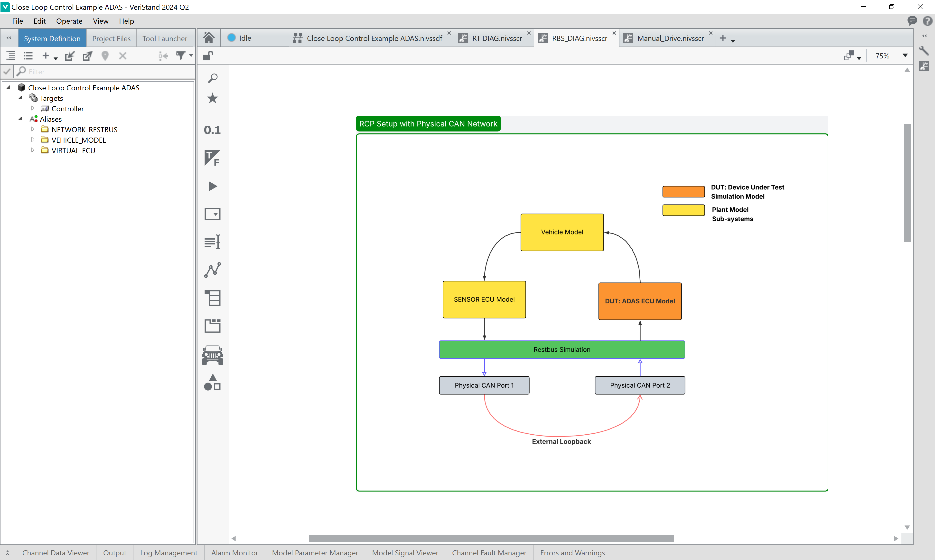Click the orange DUT legend swatch

pyautogui.click(x=683, y=191)
